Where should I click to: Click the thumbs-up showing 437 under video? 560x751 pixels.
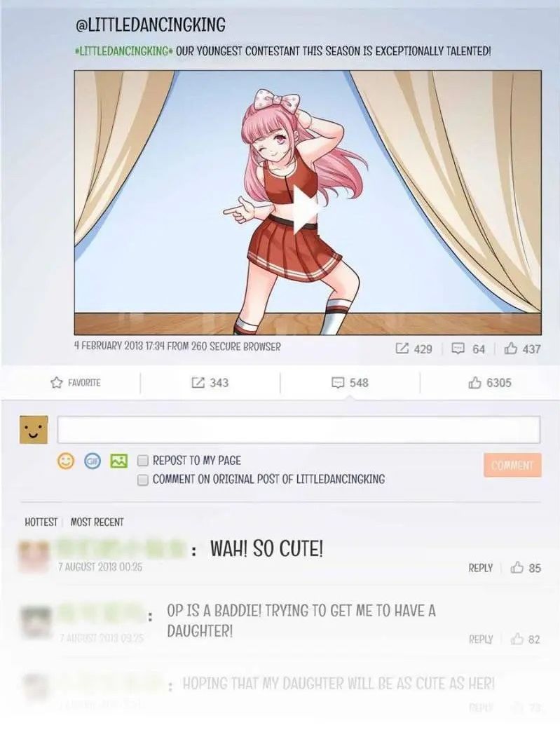tap(511, 349)
